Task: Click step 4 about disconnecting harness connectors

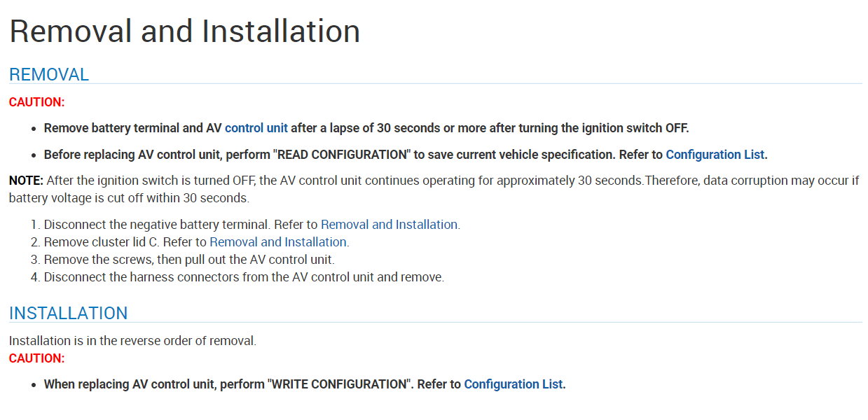Action: click(x=244, y=277)
